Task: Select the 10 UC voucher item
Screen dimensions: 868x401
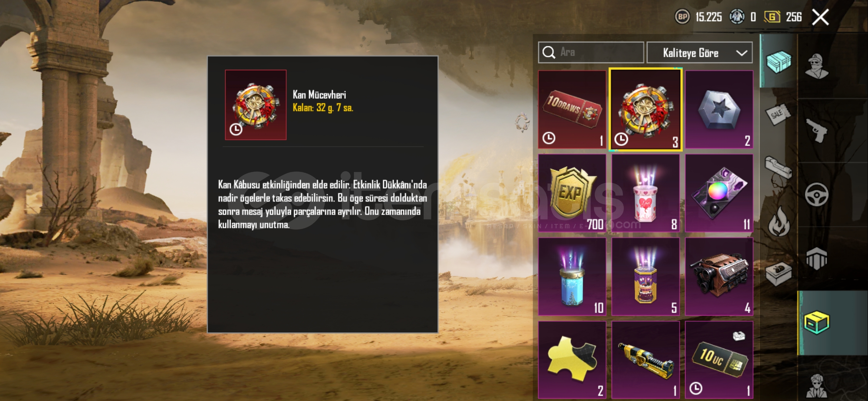Action: coord(719,360)
